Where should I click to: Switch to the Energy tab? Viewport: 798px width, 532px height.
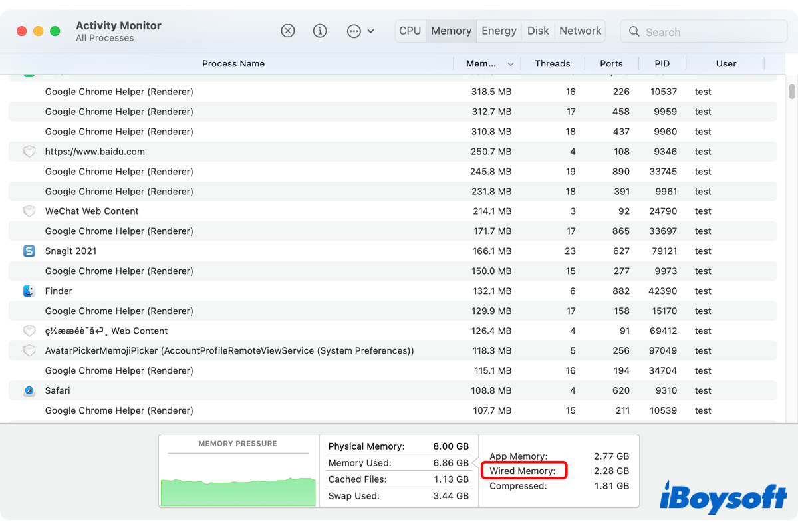[x=499, y=31]
